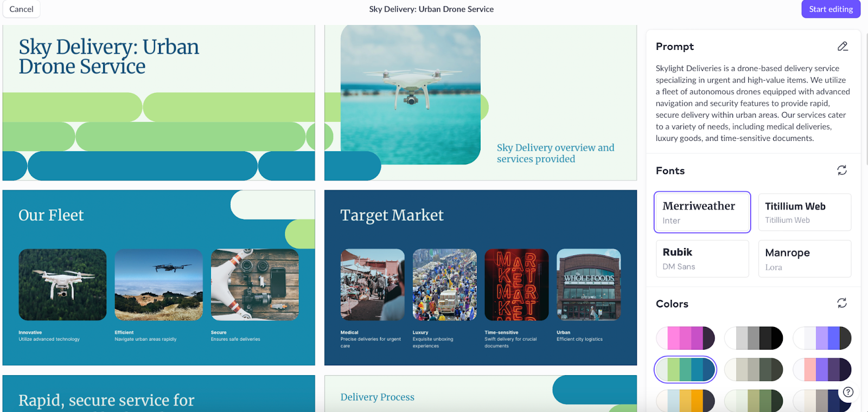The height and width of the screenshot is (412, 868).
Task: Click the white drone over forest image
Action: pos(62,285)
